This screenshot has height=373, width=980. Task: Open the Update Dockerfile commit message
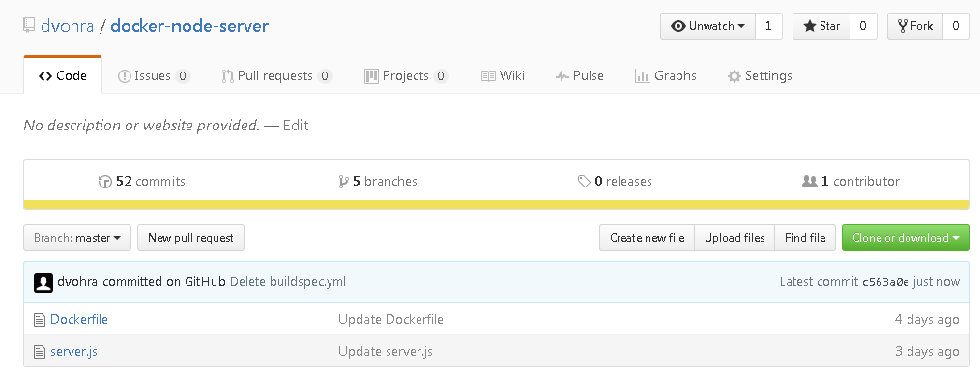390,319
